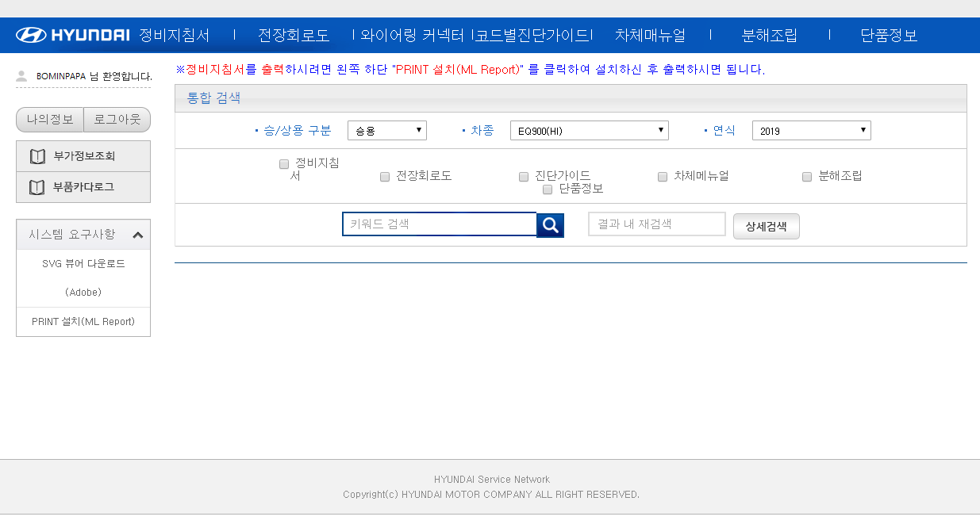This screenshot has width=980, height=528.
Task: Click the book icon next to 부품카다로그
Action: 37,187
